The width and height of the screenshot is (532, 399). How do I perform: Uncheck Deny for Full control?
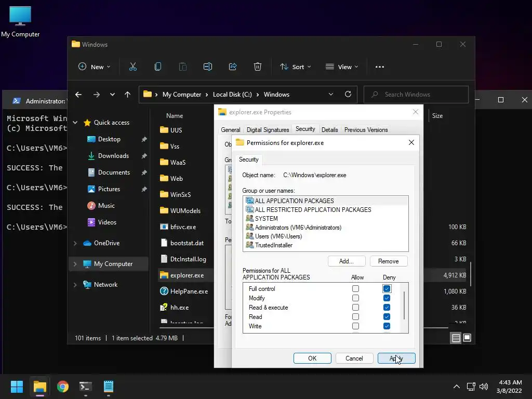coord(387,289)
